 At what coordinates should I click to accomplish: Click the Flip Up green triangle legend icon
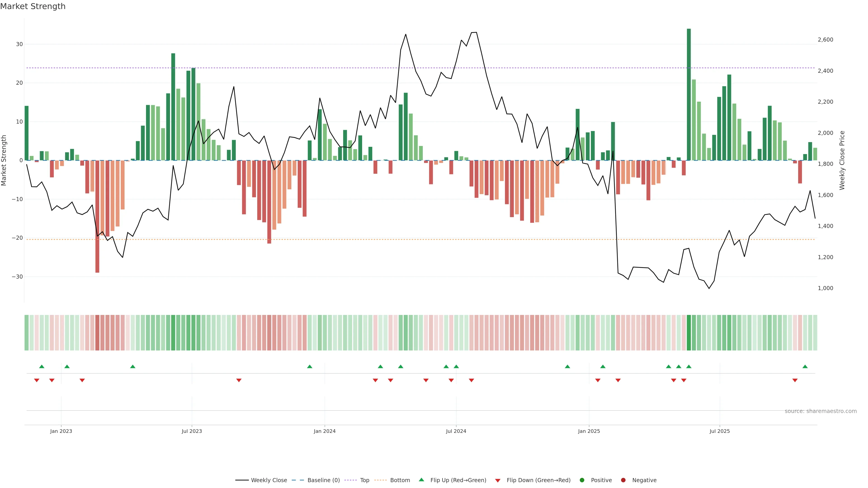point(421,480)
